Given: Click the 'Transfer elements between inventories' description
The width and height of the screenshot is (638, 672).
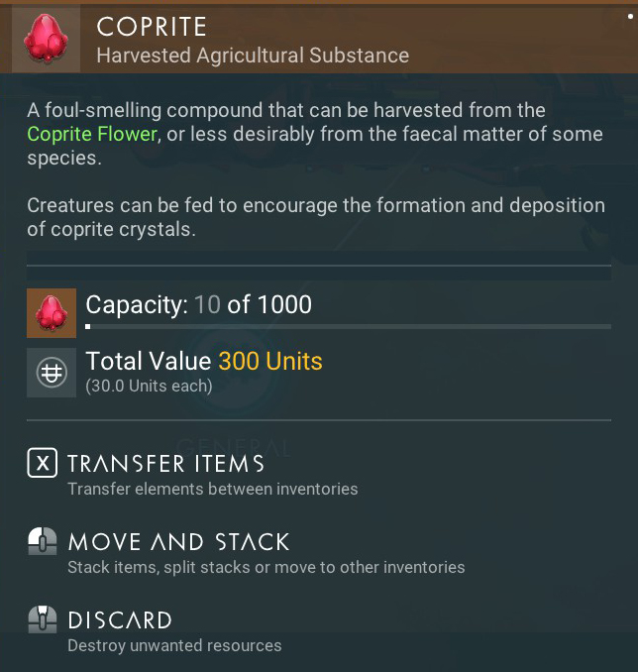Looking at the screenshot, I should pyautogui.click(x=212, y=489).
